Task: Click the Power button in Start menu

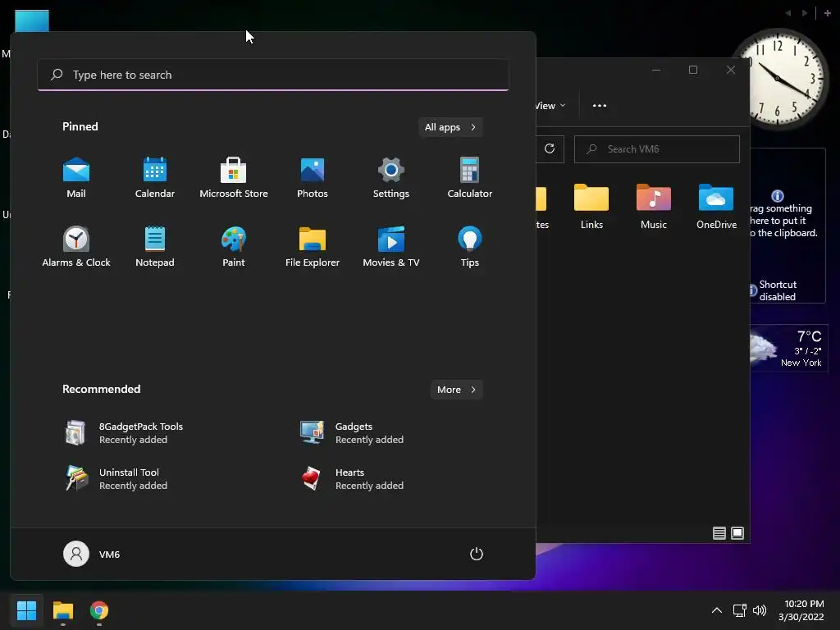Action: 477,554
